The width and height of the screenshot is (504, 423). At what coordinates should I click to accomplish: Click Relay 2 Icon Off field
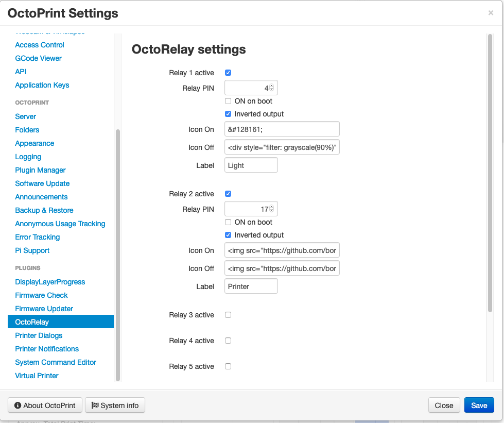coord(282,268)
